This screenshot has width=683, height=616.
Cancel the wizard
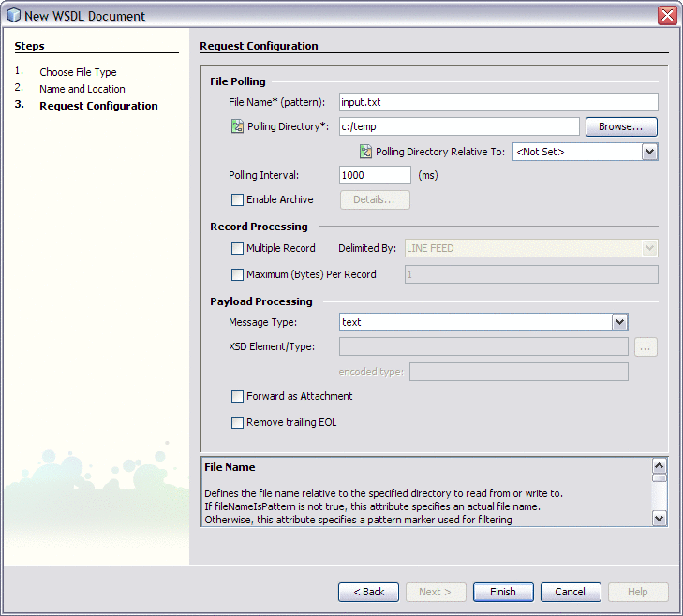point(571,592)
